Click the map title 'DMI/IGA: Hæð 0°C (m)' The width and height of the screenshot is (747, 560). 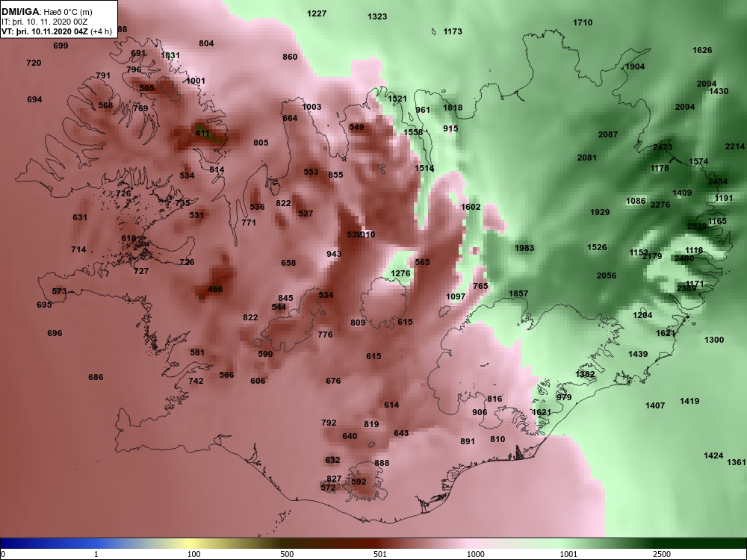click(46, 12)
